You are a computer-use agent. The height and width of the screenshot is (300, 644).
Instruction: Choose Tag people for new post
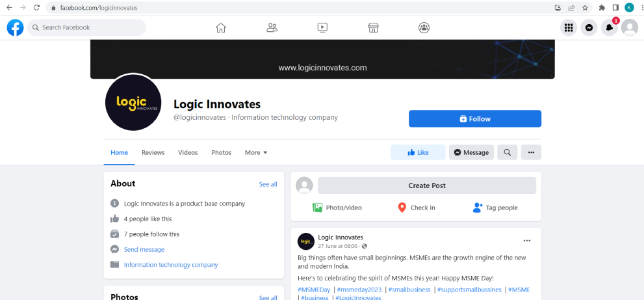click(x=495, y=208)
